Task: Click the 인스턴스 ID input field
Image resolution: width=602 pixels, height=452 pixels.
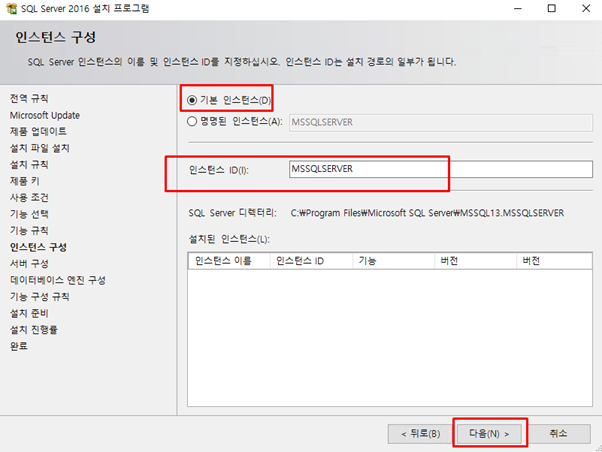Action: tap(441, 169)
